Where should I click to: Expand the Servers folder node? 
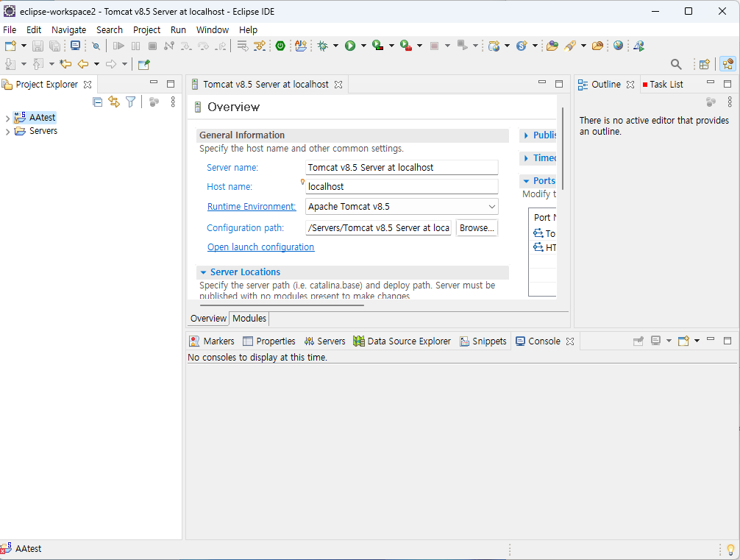pos(7,132)
